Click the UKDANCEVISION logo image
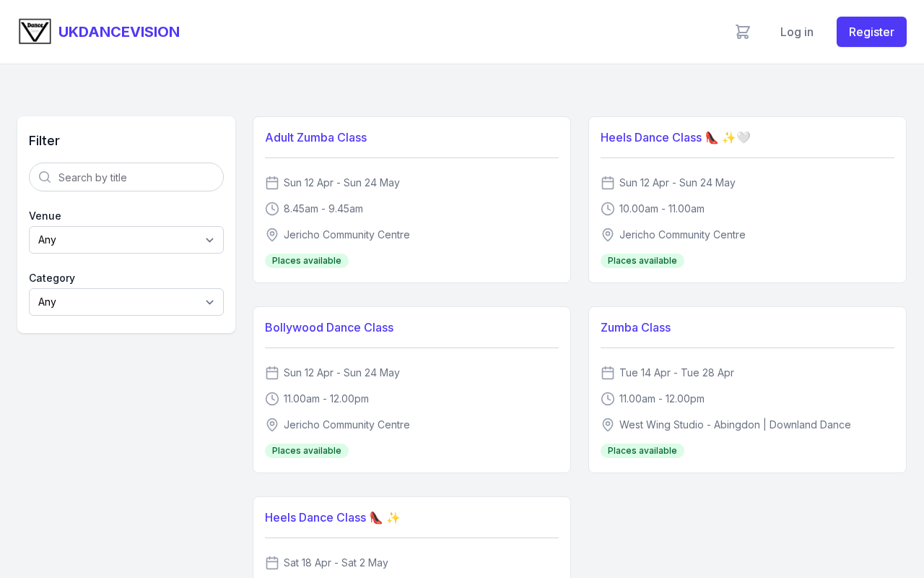The width and height of the screenshot is (924, 578). pyautogui.click(x=35, y=32)
